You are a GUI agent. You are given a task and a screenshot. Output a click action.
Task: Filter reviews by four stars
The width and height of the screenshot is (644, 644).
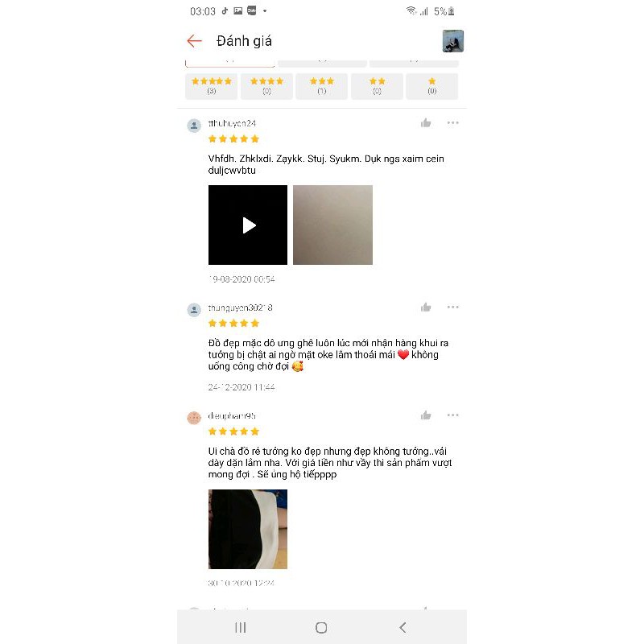coord(266,86)
